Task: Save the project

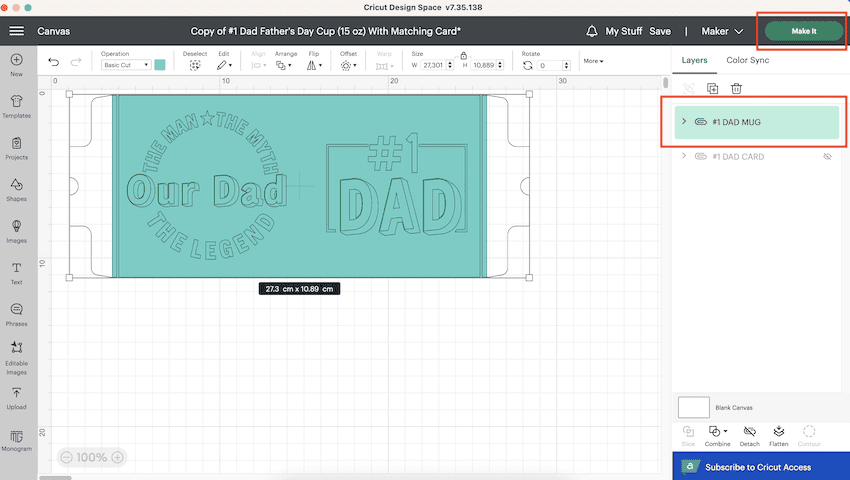Action: pos(660,31)
